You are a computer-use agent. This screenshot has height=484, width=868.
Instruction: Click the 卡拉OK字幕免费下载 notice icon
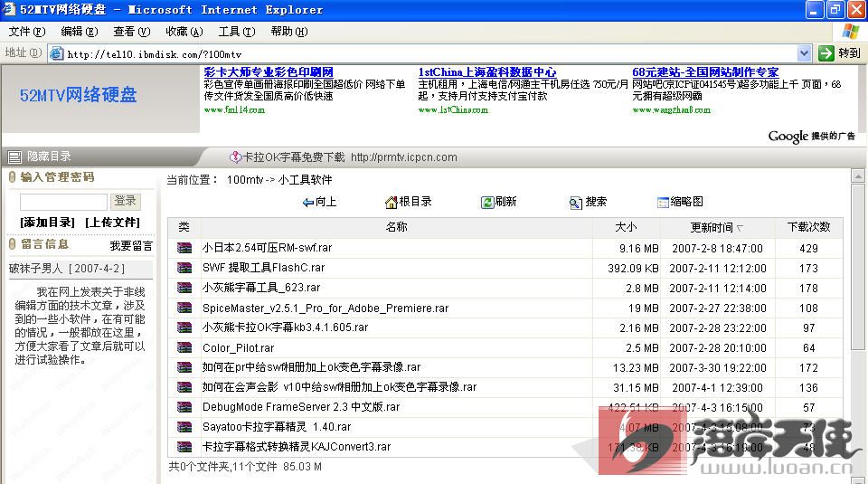point(235,157)
